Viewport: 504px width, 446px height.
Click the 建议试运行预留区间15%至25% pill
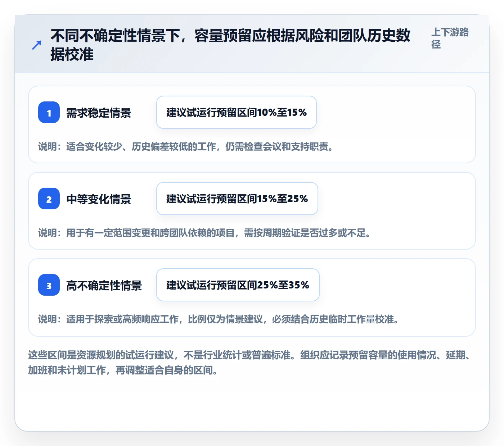tap(237, 199)
